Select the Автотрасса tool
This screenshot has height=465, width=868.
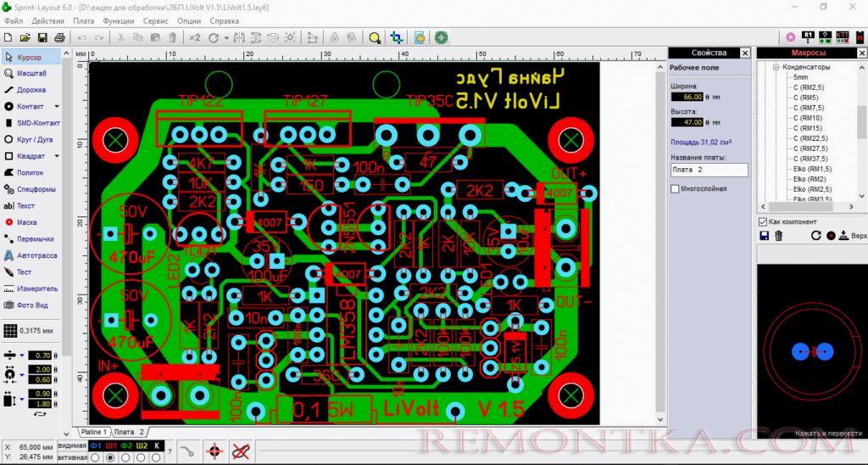click(31, 255)
